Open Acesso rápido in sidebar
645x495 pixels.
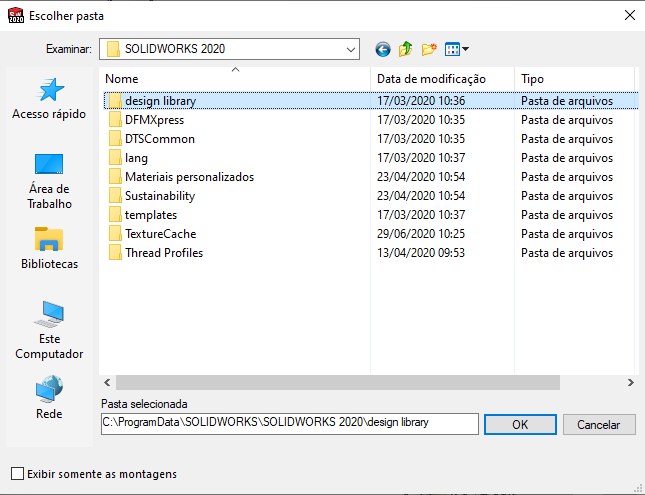[x=49, y=99]
